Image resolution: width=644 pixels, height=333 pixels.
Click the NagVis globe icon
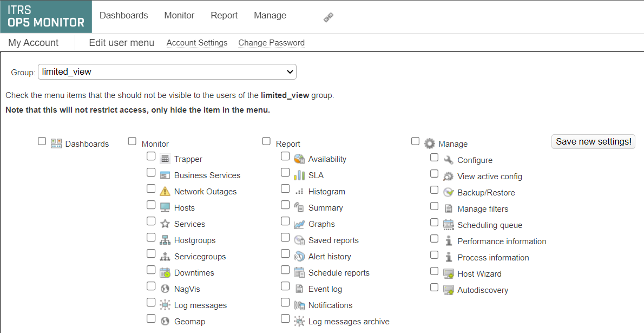click(165, 289)
